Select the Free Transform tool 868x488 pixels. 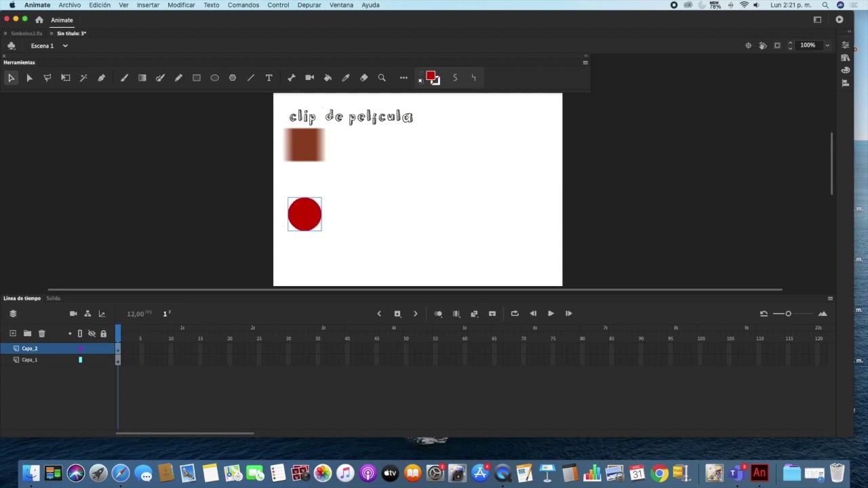click(x=66, y=78)
